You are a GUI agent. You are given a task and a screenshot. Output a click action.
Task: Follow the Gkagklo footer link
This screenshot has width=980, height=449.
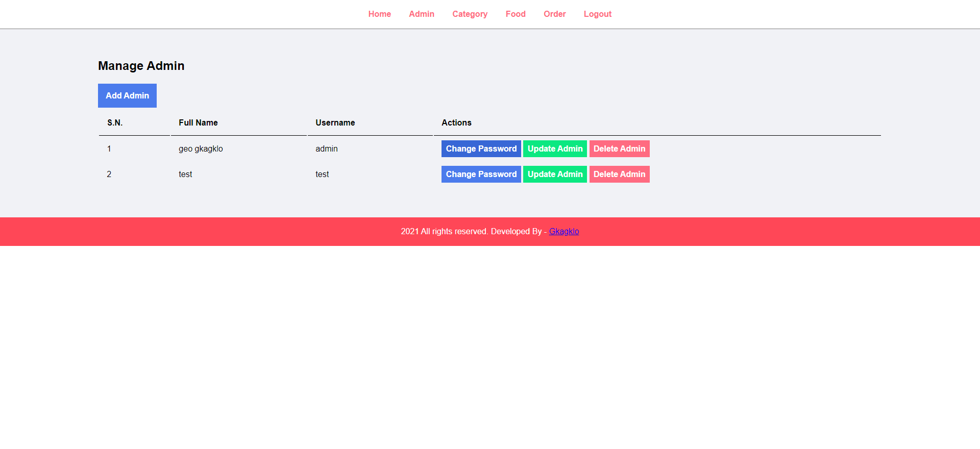pos(563,231)
